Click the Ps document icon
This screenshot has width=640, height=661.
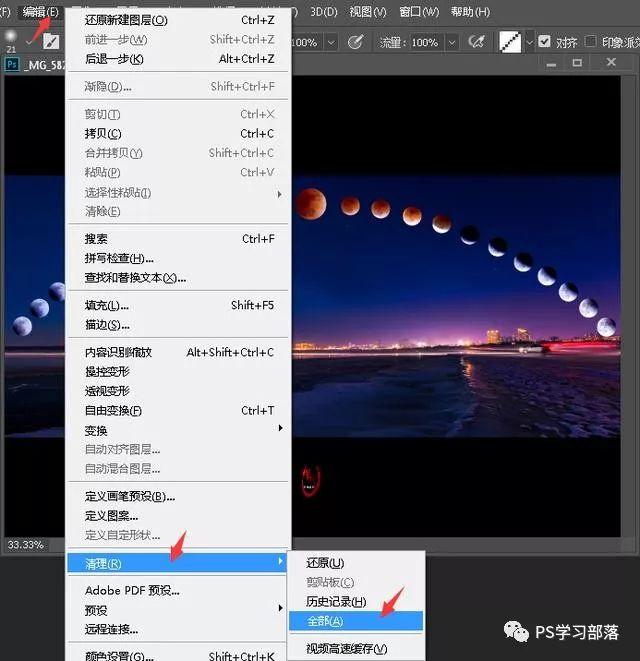coord(12,64)
